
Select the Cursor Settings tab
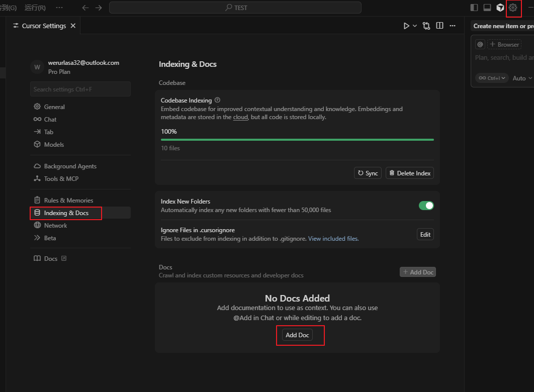coord(44,26)
